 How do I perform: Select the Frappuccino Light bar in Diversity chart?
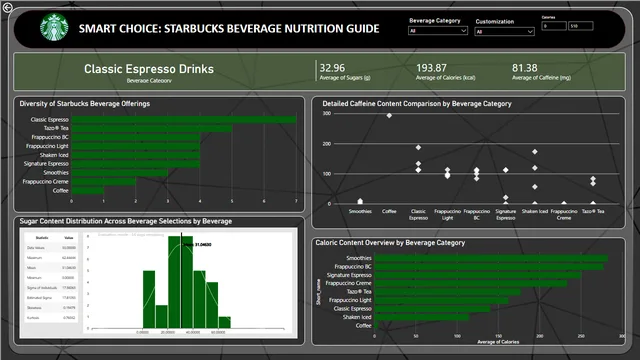(x=136, y=146)
